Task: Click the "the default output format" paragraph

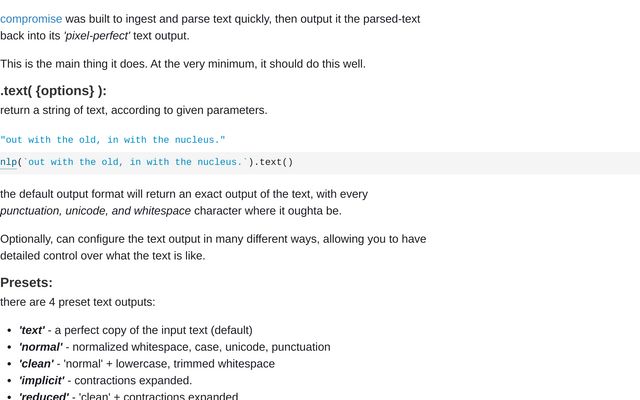Action: 184,202
